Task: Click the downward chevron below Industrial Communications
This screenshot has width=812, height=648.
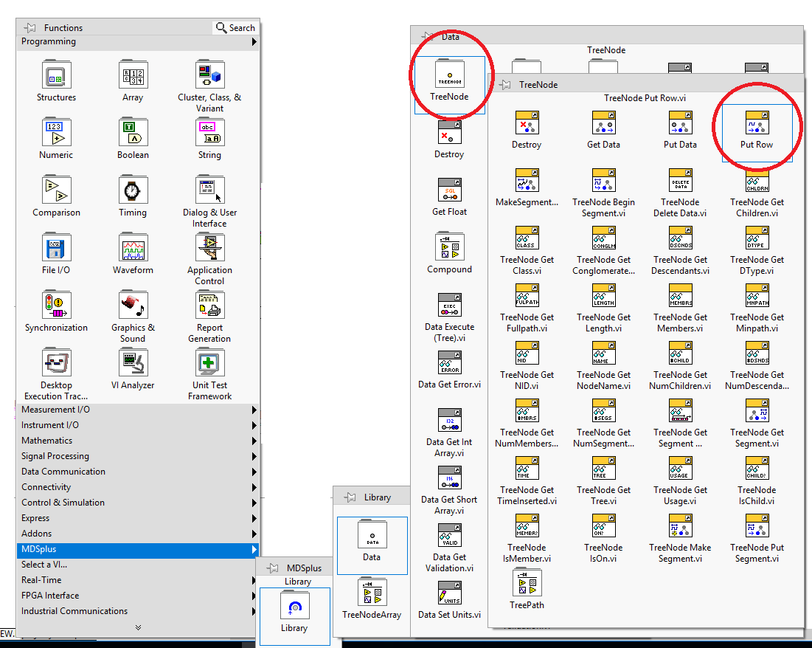Action: [138, 626]
